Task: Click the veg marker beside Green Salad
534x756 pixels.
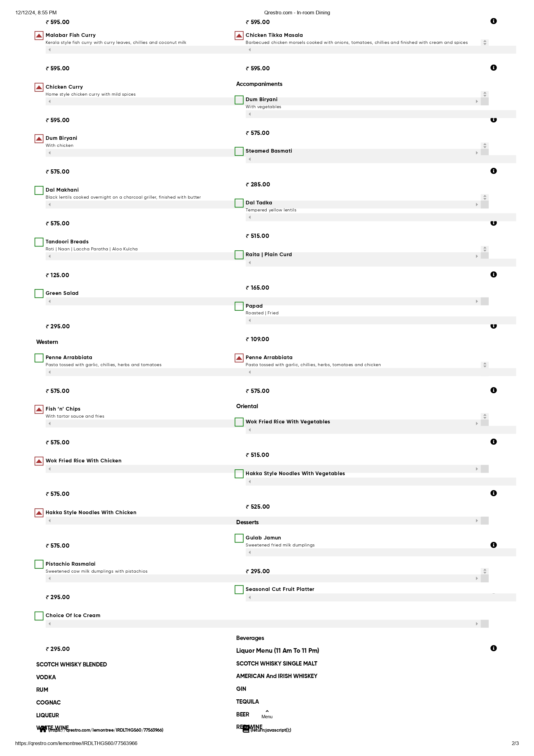Action: point(39,293)
